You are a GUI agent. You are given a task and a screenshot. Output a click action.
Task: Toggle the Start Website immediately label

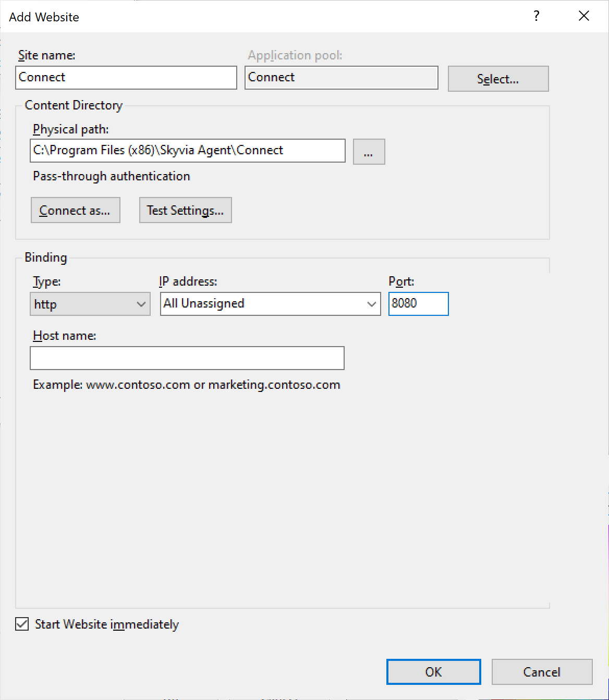[x=106, y=624]
